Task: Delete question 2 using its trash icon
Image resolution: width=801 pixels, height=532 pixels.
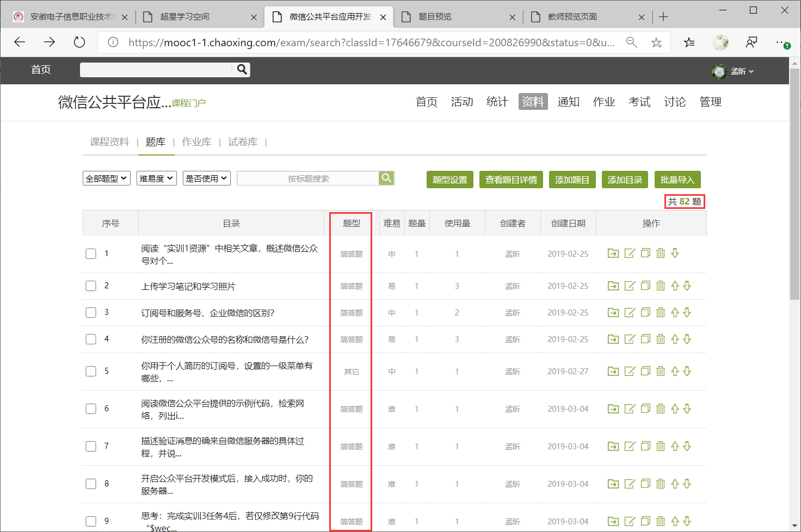Action: point(661,286)
